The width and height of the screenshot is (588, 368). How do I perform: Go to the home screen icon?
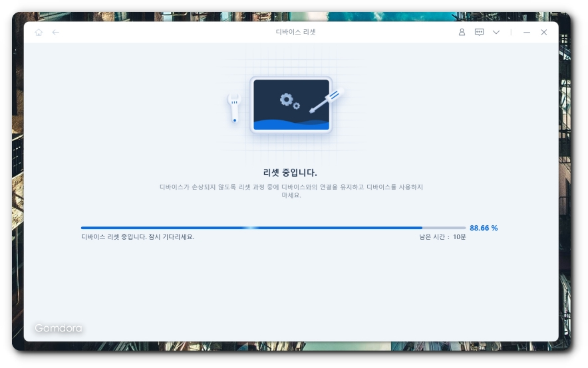(39, 33)
